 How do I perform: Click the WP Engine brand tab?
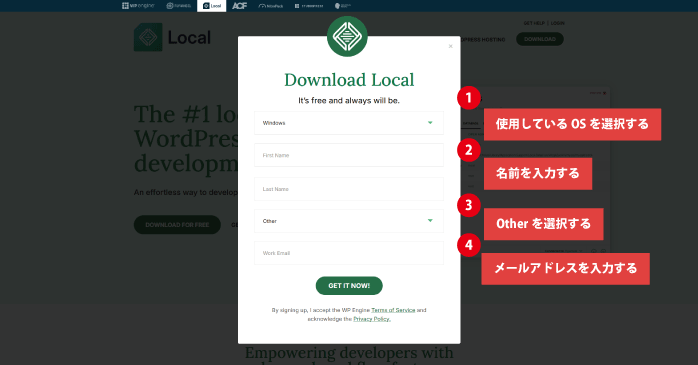(138, 6)
